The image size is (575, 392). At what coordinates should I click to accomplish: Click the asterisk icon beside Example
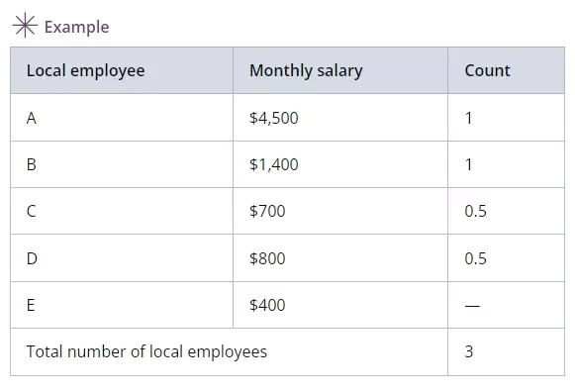tap(25, 26)
